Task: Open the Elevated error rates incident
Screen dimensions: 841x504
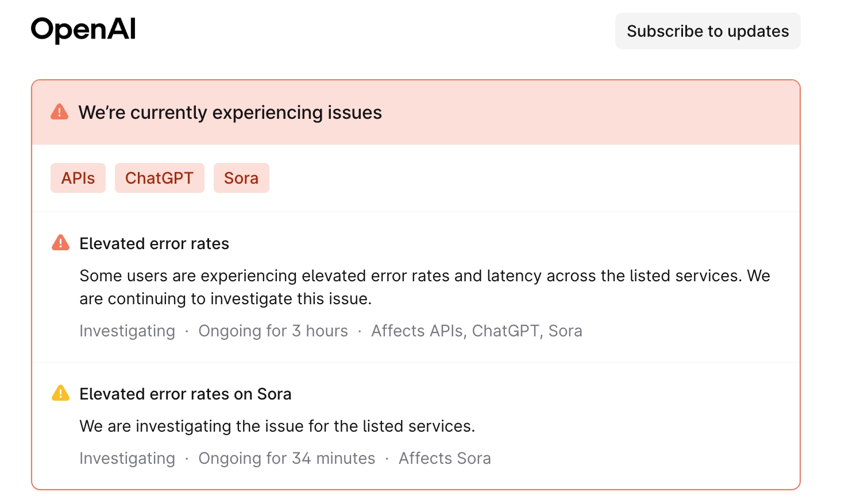Action: (x=154, y=243)
